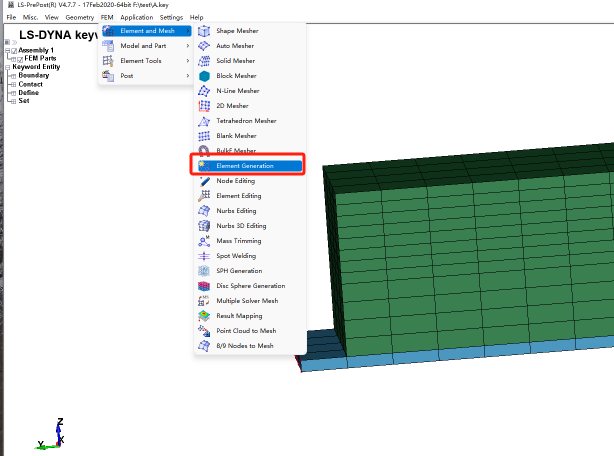Click the Blank Mesher grid icon
The width and height of the screenshot is (614, 456).
pos(204,136)
